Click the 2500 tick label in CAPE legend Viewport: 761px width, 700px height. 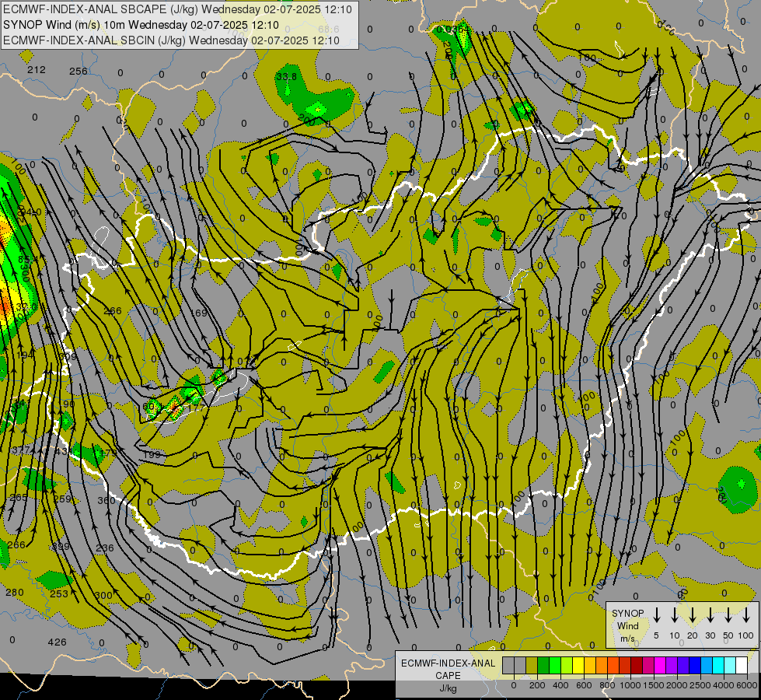pos(700,685)
